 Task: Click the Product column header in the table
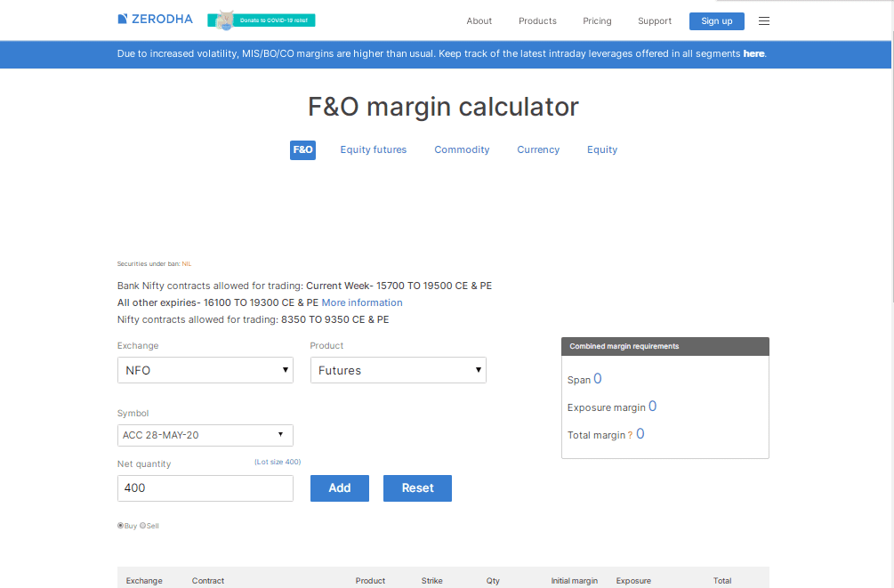tap(370, 581)
